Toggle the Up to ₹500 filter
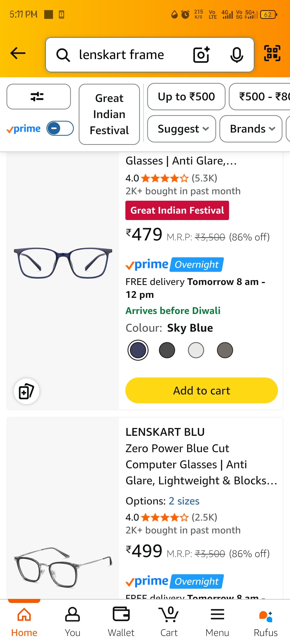 coord(186,97)
